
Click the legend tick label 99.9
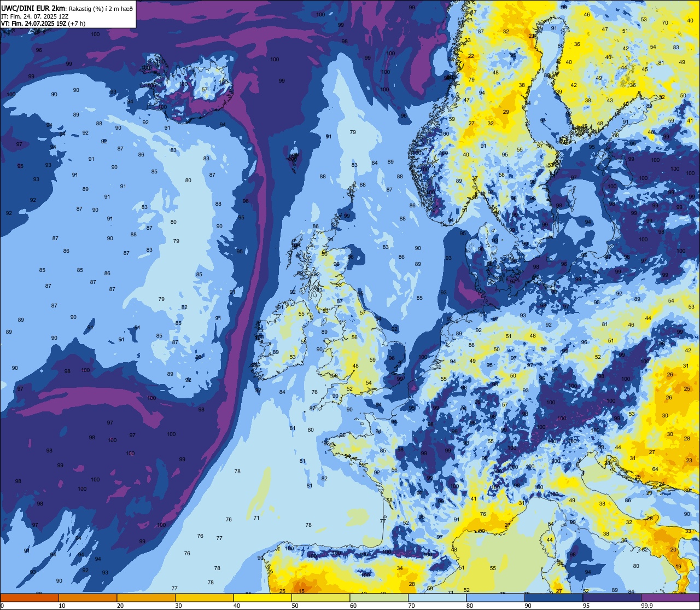point(647,606)
